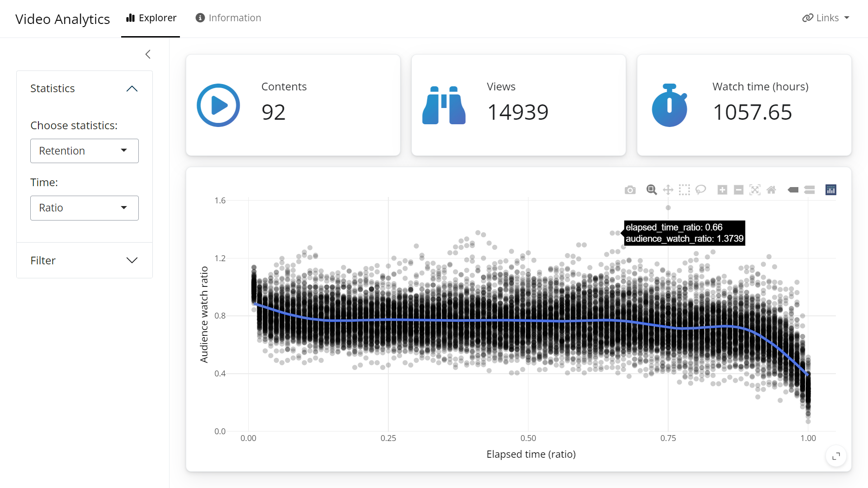Open the Time Ratio dropdown
The image size is (868, 488).
tap(84, 208)
